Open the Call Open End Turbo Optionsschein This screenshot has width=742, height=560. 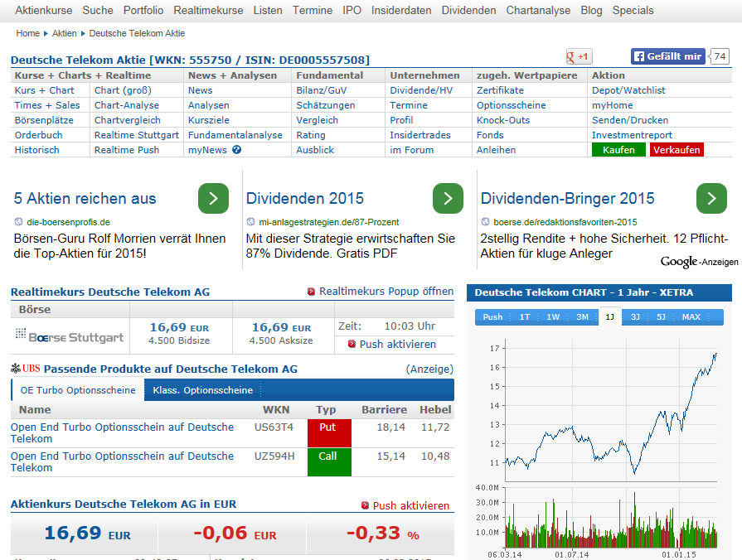click(x=122, y=461)
